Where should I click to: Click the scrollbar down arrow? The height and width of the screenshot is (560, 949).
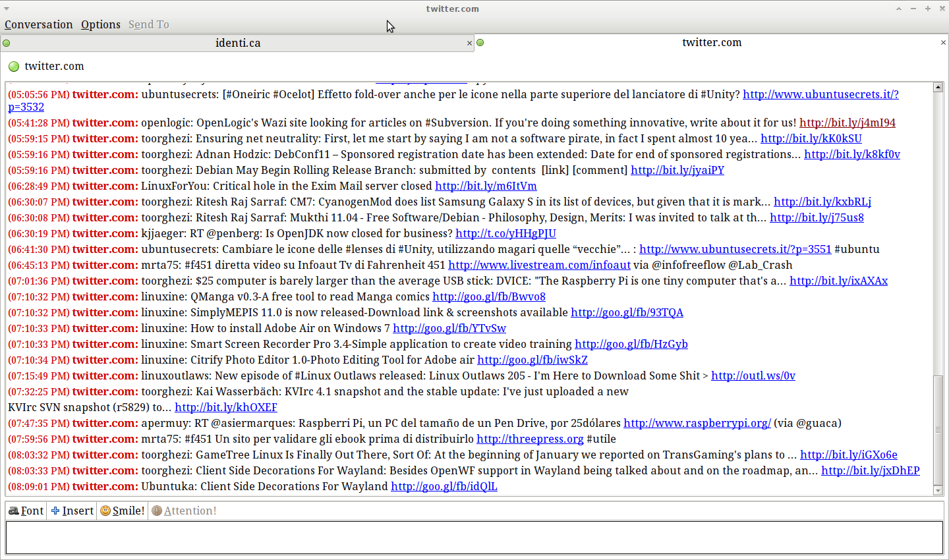pos(938,490)
